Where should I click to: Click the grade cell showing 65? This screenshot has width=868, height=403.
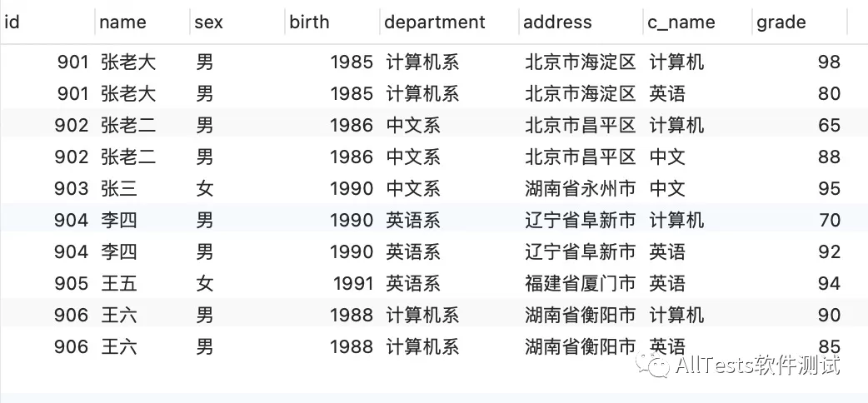[x=829, y=126]
